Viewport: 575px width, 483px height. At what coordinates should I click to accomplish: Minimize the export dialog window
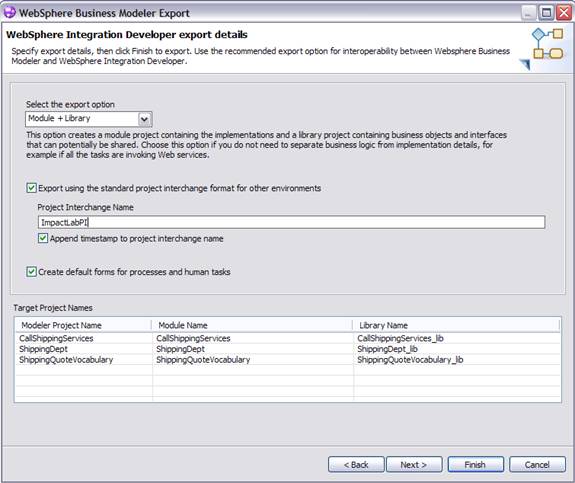[x=528, y=13]
